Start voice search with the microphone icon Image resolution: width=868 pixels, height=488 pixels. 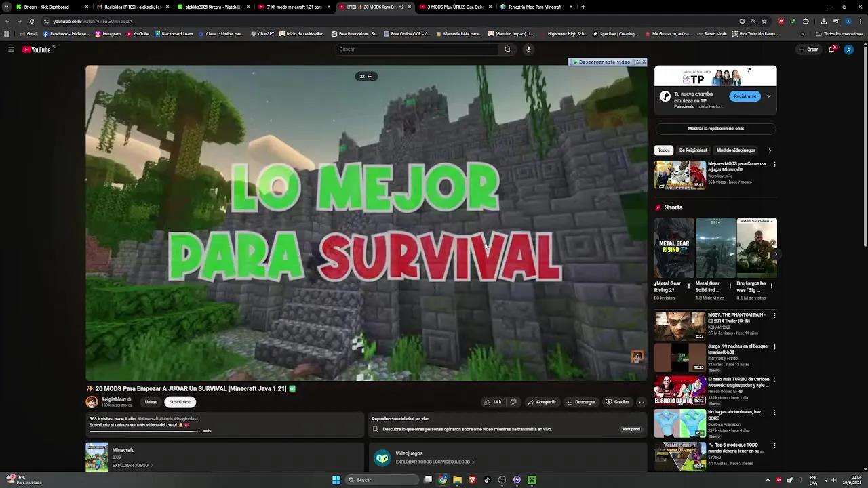pos(528,49)
